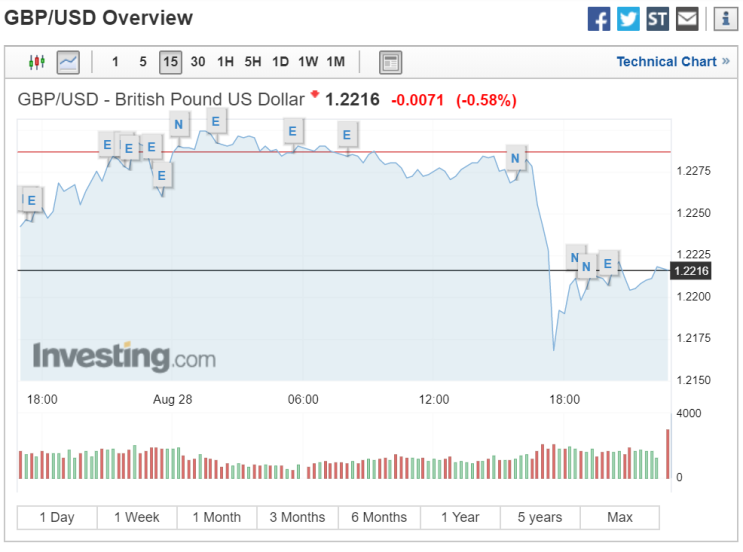This screenshot has width=743, height=552.
Task: Select the area line chart type
Action: (68, 62)
